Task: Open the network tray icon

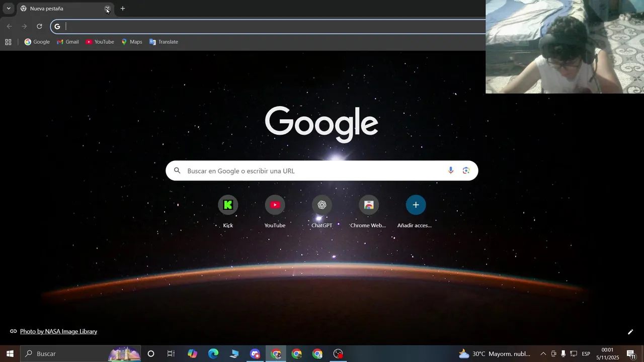Action: click(574, 354)
